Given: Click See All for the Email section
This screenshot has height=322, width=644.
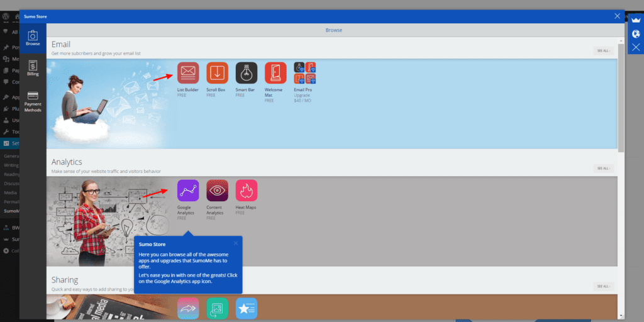Looking at the screenshot, I should click(x=604, y=51).
